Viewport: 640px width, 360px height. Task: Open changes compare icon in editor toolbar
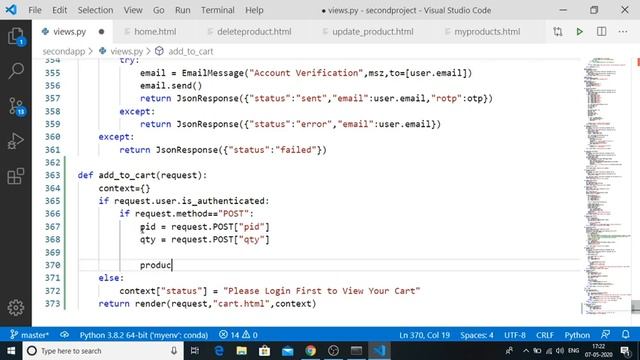point(558,31)
